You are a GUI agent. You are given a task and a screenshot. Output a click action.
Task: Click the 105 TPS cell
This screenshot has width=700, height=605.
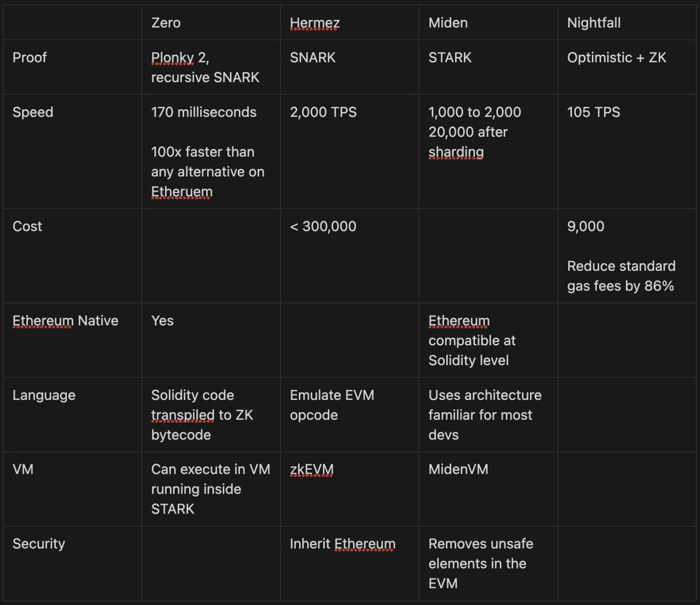(594, 112)
